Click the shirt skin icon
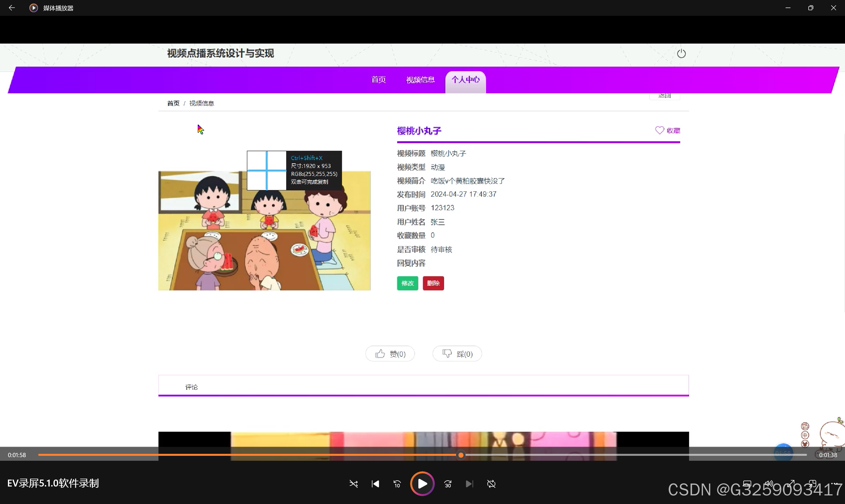845x504 pixels. 805,444
